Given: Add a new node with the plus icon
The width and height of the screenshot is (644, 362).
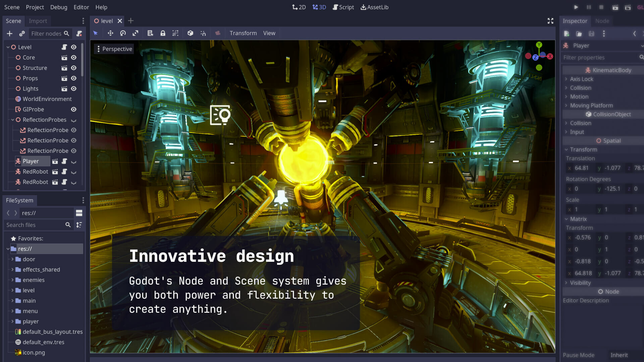Looking at the screenshot, I should [9, 34].
